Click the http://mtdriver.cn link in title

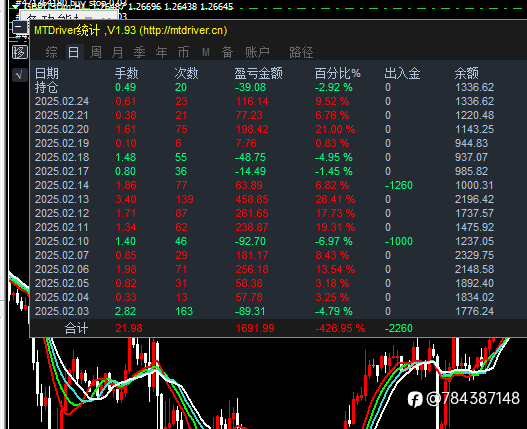[184, 31]
